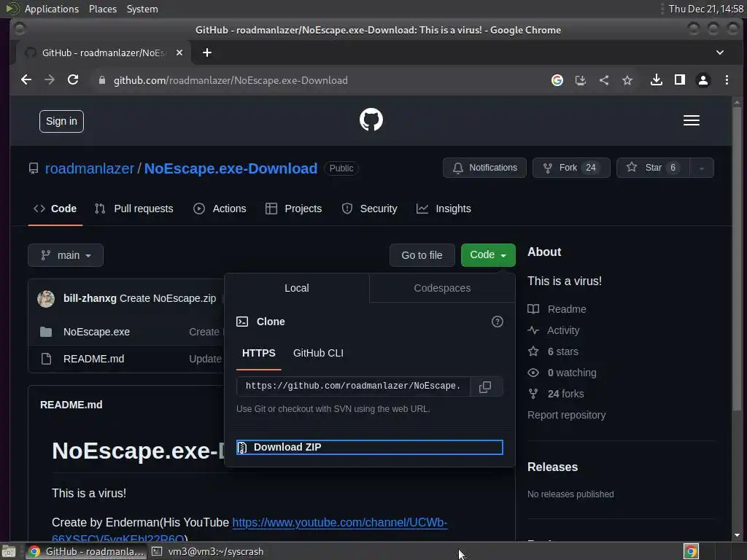This screenshot has width=747, height=560.
Task: Show desktop icon in bottom panel
Action: coord(9,551)
